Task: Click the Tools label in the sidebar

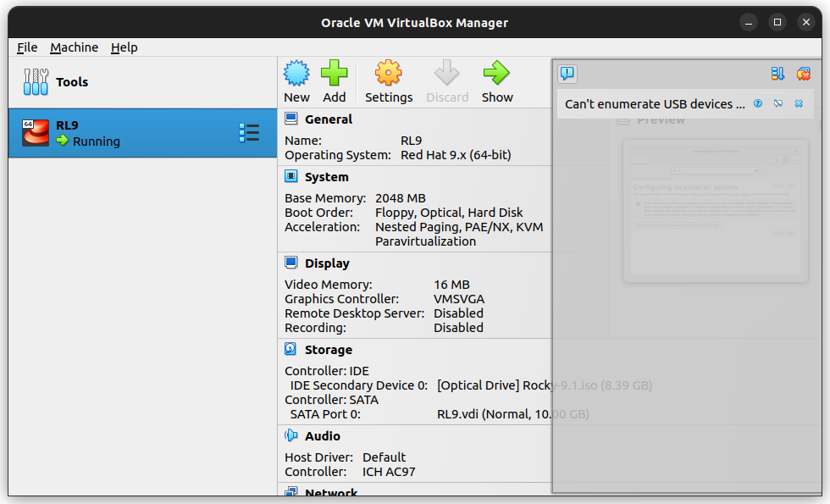Action: coord(72,82)
